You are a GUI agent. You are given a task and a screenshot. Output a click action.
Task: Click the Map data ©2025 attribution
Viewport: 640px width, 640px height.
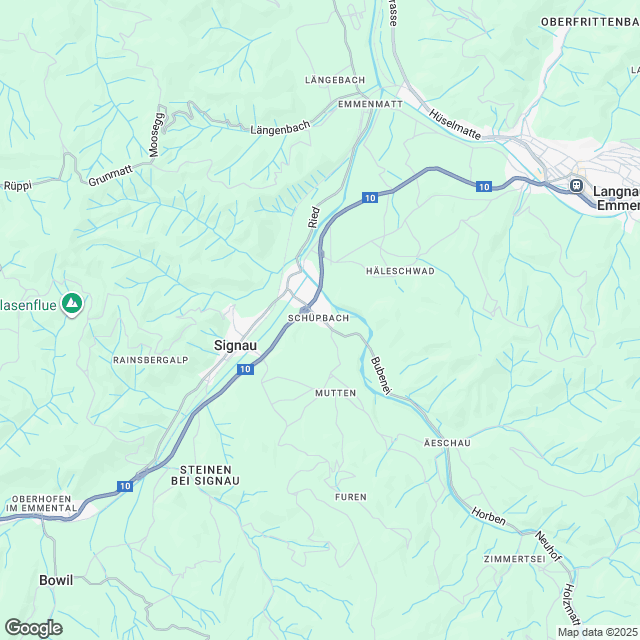pyautogui.click(x=598, y=632)
